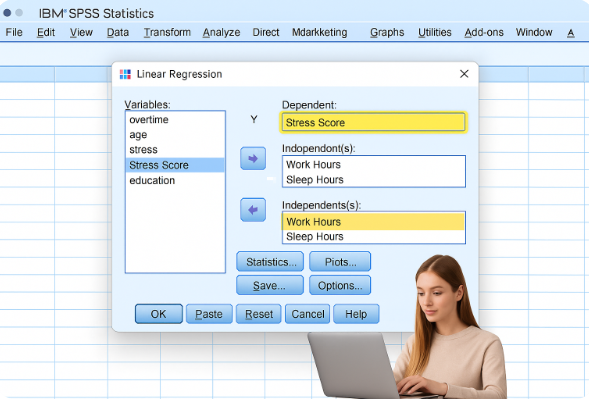Click the Cancel button

[308, 314]
